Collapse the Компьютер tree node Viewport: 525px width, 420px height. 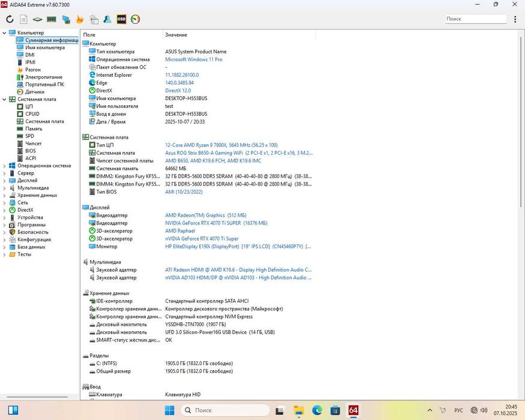[4, 33]
